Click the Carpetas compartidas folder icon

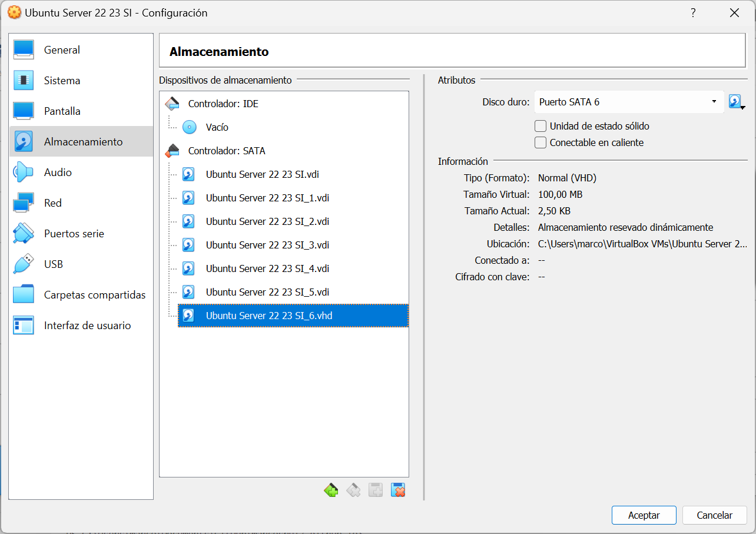tap(24, 295)
